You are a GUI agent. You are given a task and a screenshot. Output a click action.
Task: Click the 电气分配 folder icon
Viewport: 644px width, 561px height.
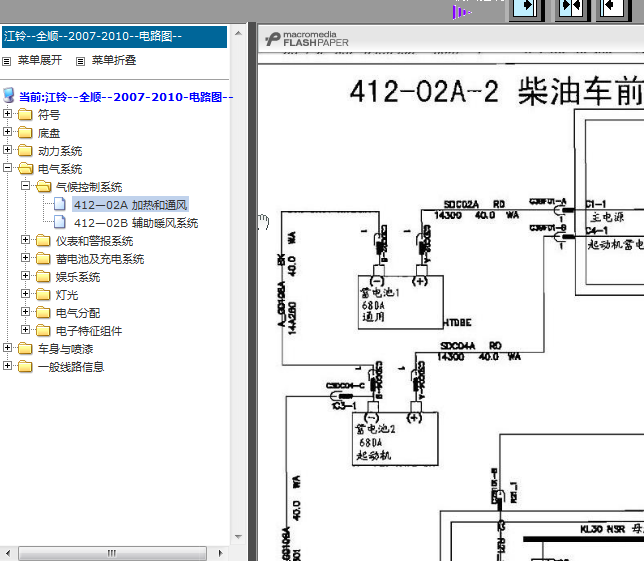click(43, 313)
